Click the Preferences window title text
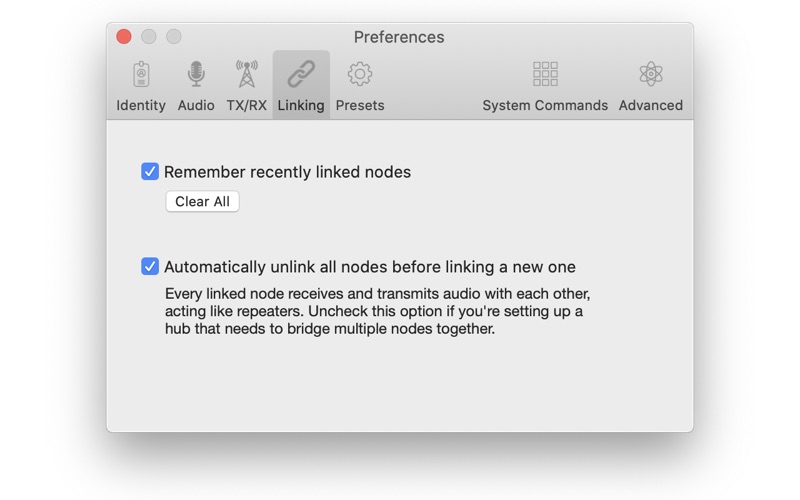This screenshot has width=800, height=500. (399, 37)
